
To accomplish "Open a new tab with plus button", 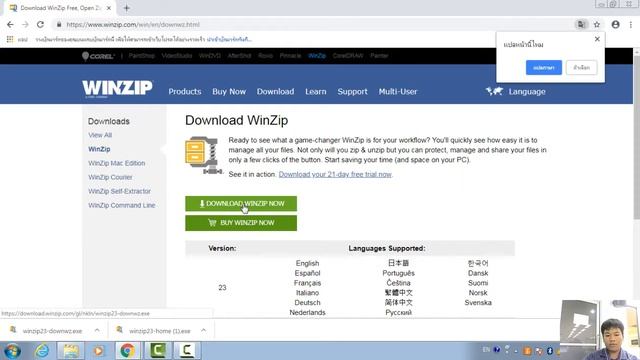I will 127,8.
